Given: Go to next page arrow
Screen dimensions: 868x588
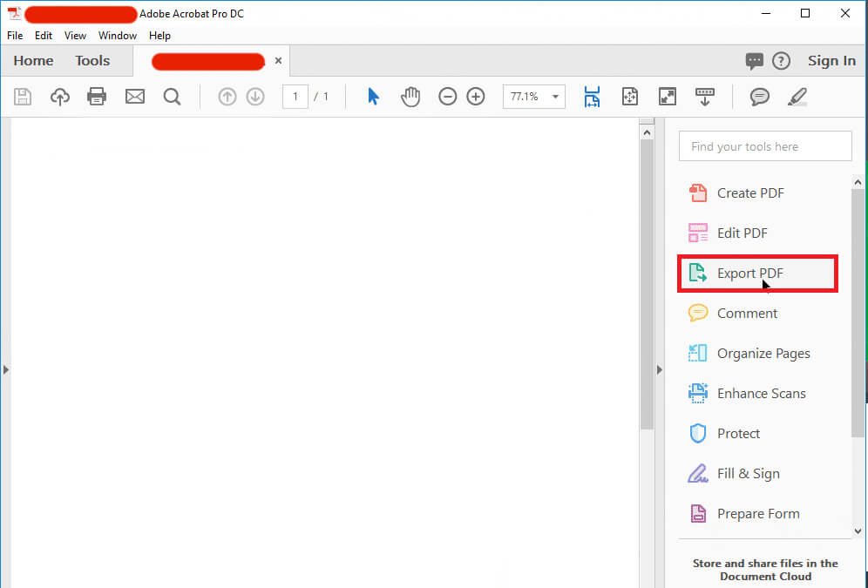Looking at the screenshot, I should tap(255, 97).
